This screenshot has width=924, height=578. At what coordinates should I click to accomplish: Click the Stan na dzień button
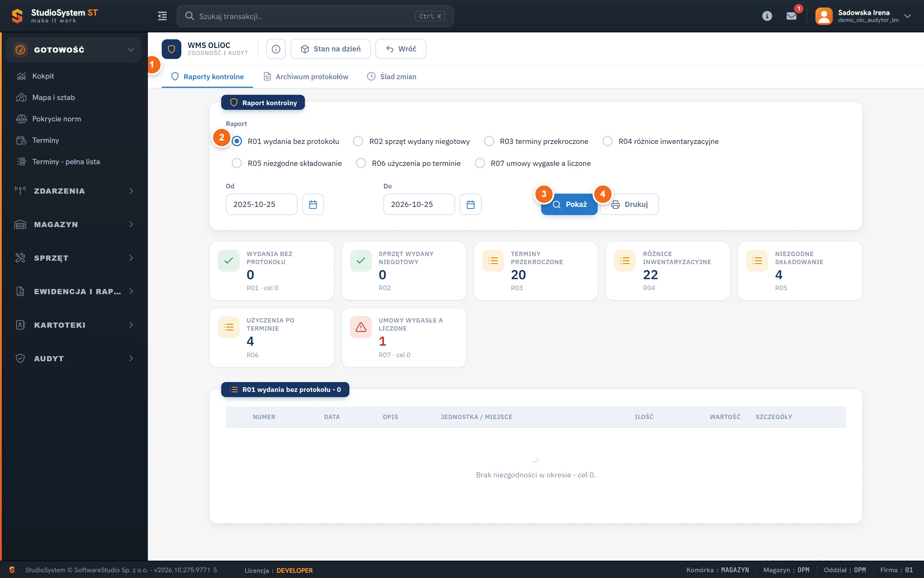(x=330, y=49)
